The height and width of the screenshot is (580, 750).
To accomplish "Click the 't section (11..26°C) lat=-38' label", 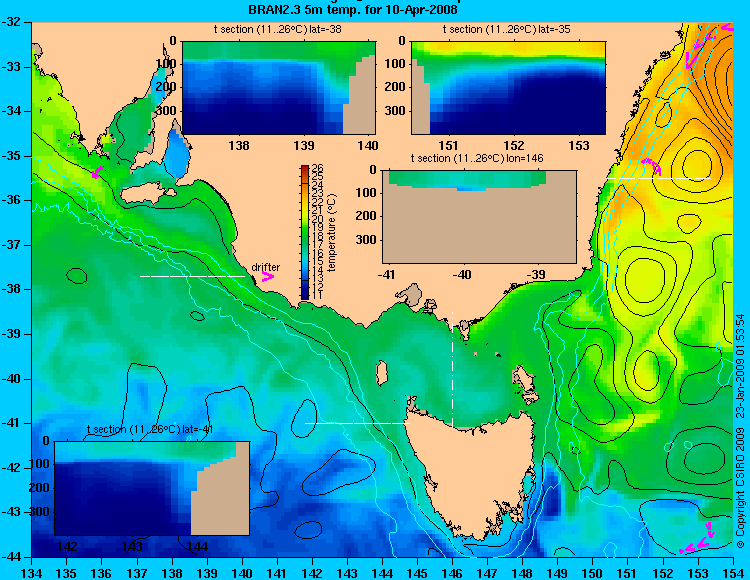I will pos(277,30).
